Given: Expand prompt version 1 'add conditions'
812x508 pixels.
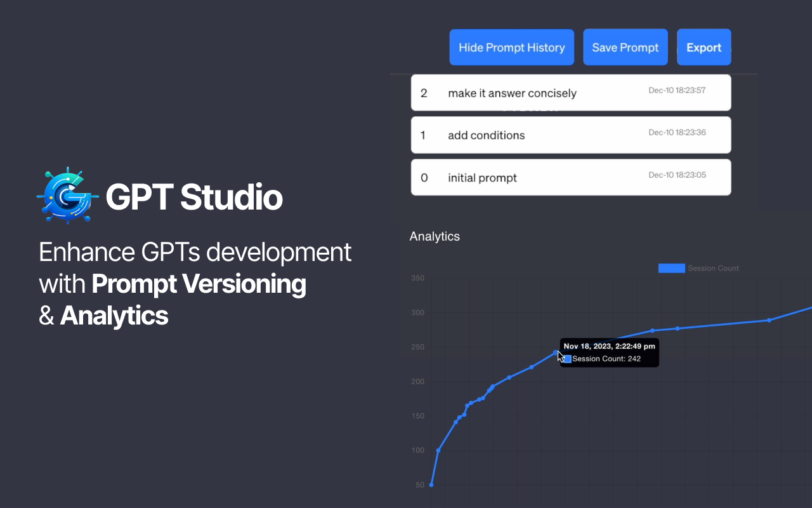Looking at the screenshot, I should click(571, 135).
